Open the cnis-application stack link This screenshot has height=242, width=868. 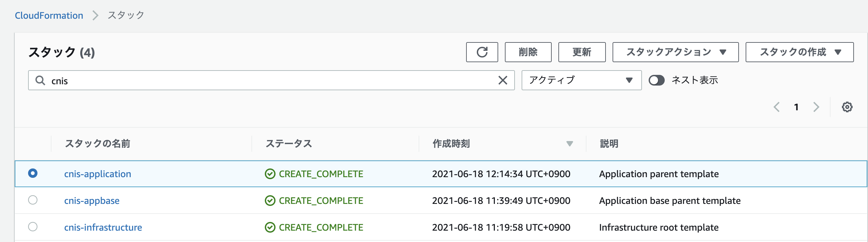click(97, 174)
